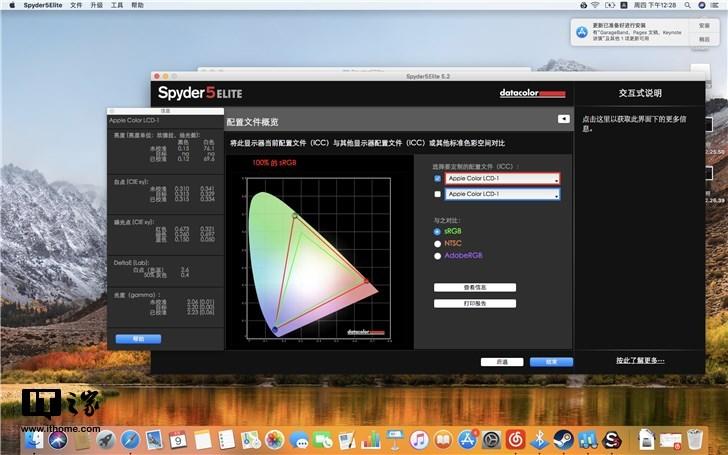Open Keynote from the dock
The image size is (728, 455).
click(x=395, y=439)
